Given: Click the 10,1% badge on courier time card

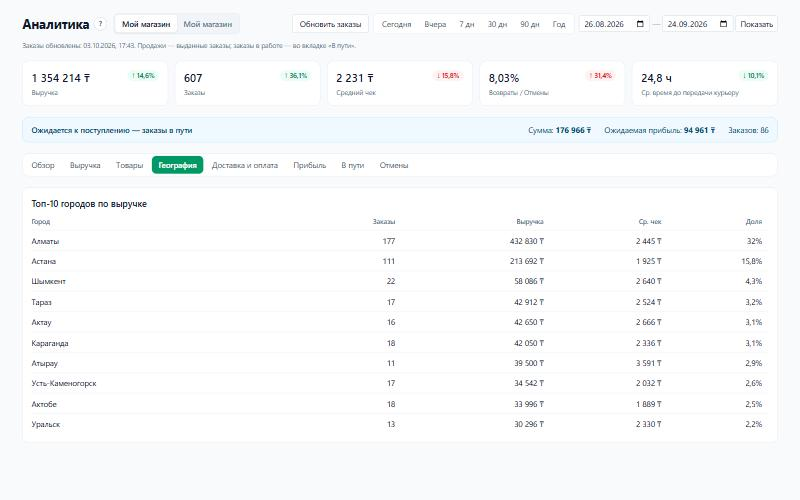Looking at the screenshot, I should (x=753, y=76).
